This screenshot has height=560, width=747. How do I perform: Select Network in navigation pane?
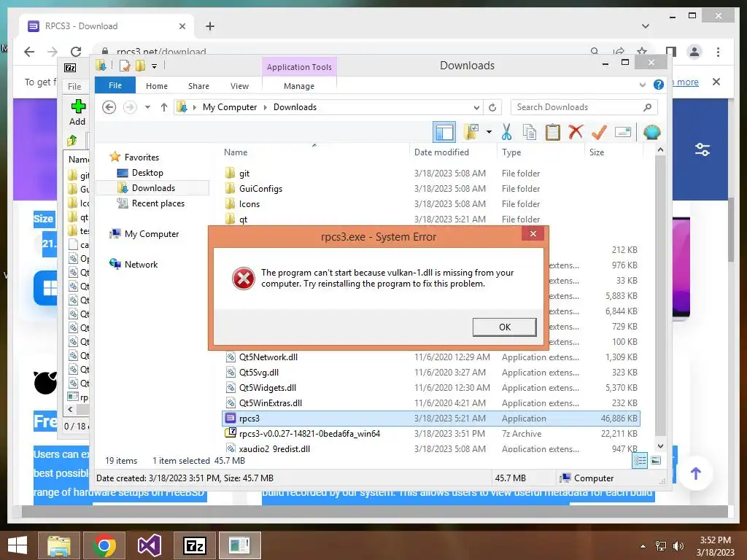[x=133, y=264]
